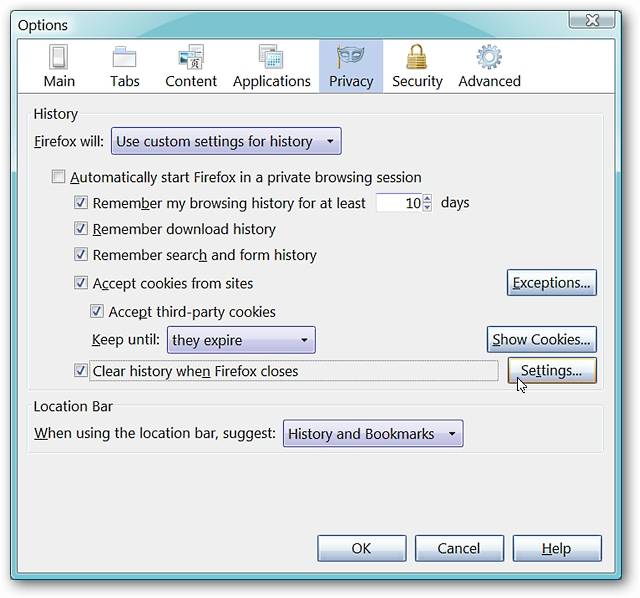This screenshot has width=640, height=598.
Task: Uncheck Clear history when Firefox closes
Action: tap(81, 371)
